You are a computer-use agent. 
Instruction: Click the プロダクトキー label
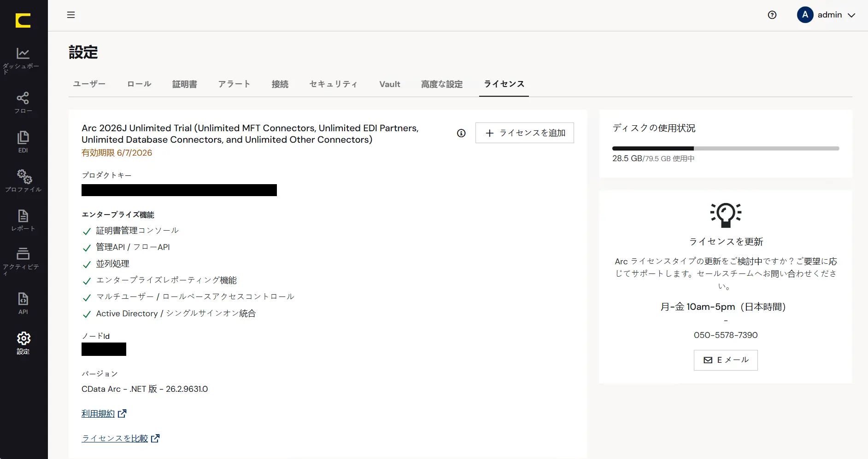point(106,175)
